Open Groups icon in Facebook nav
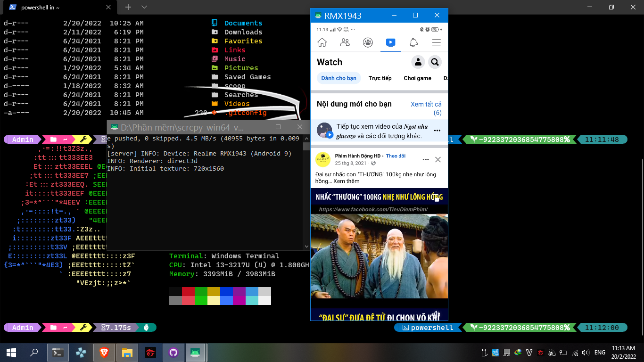 point(368,42)
